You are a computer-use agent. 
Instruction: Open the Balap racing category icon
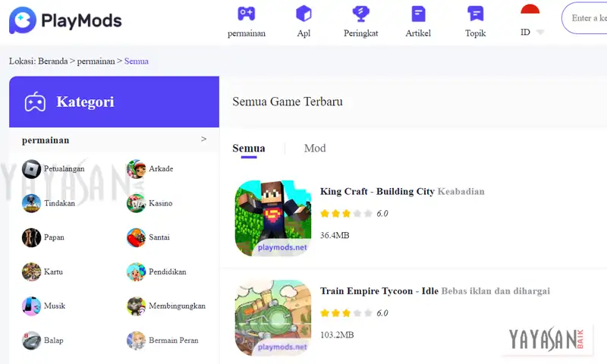pyautogui.click(x=31, y=340)
